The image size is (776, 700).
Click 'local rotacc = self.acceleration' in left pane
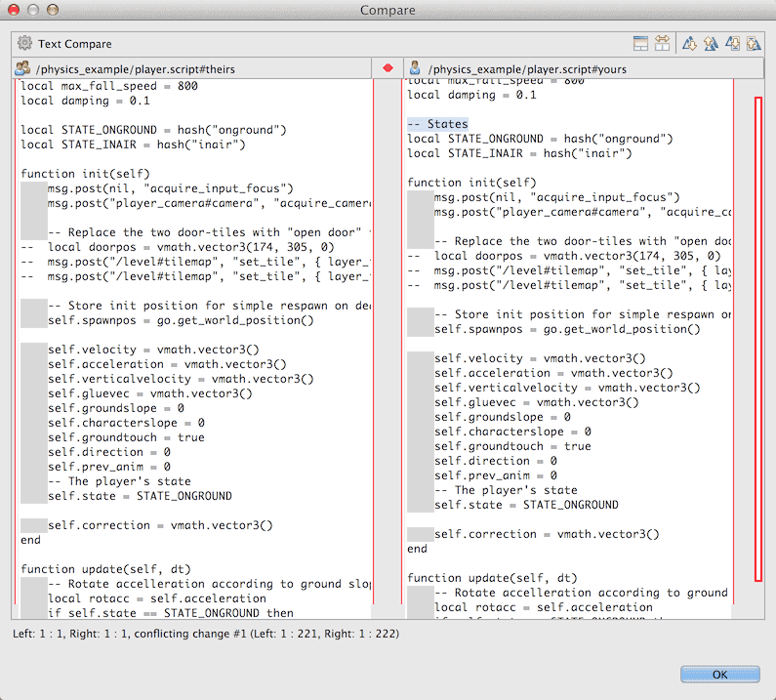click(157, 598)
